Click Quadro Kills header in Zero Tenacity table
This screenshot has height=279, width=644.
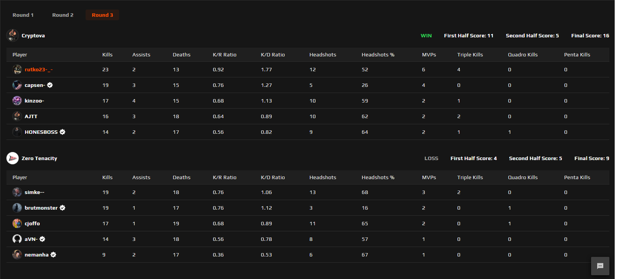[x=523, y=177]
